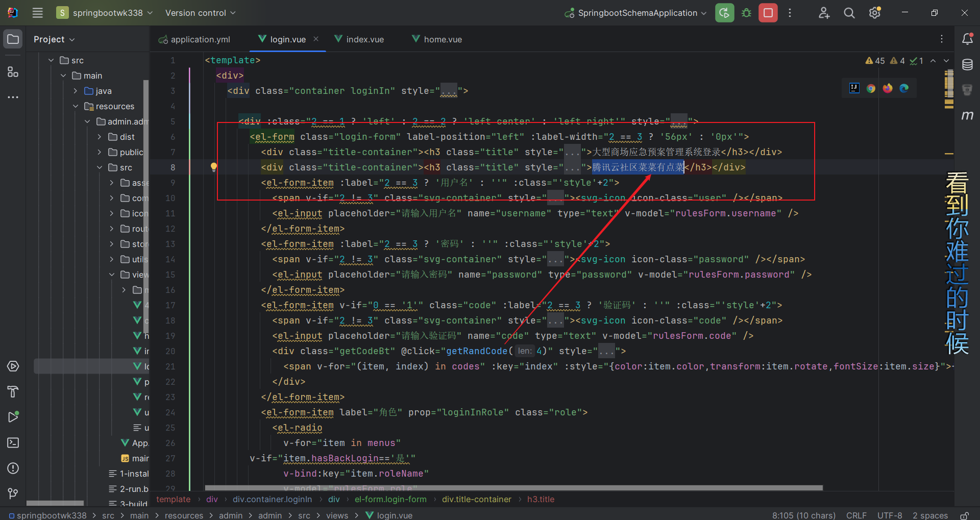Open preview in Edge browser
Image resolution: width=980 pixels, height=520 pixels.
click(904, 88)
